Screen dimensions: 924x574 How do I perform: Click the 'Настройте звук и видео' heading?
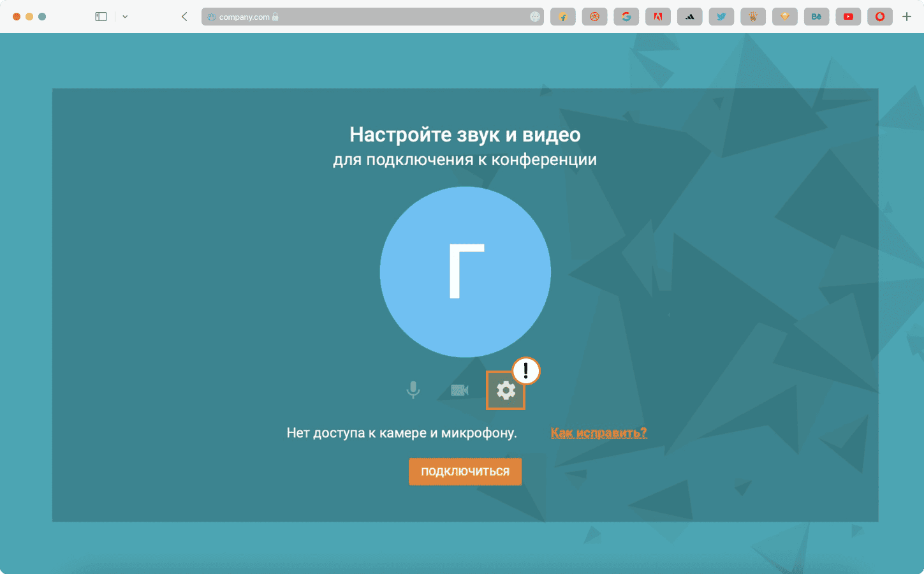(x=465, y=135)
